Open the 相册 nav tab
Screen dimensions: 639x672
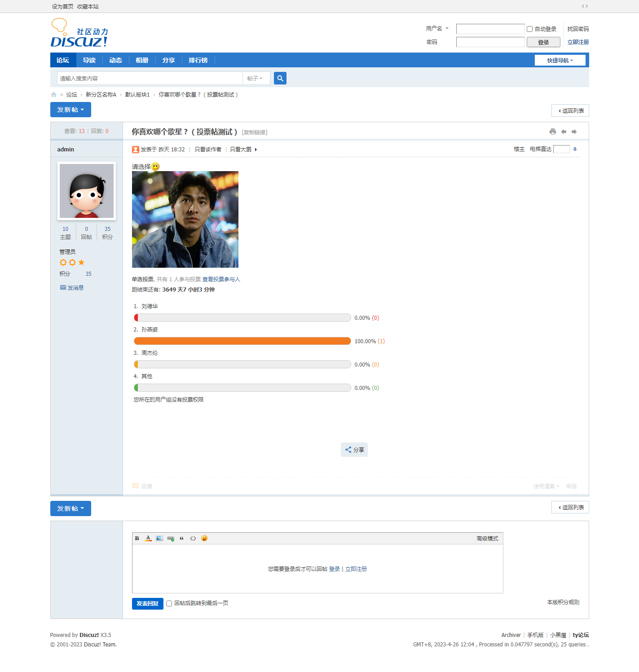pyautogui.click(x=142, y=60)
